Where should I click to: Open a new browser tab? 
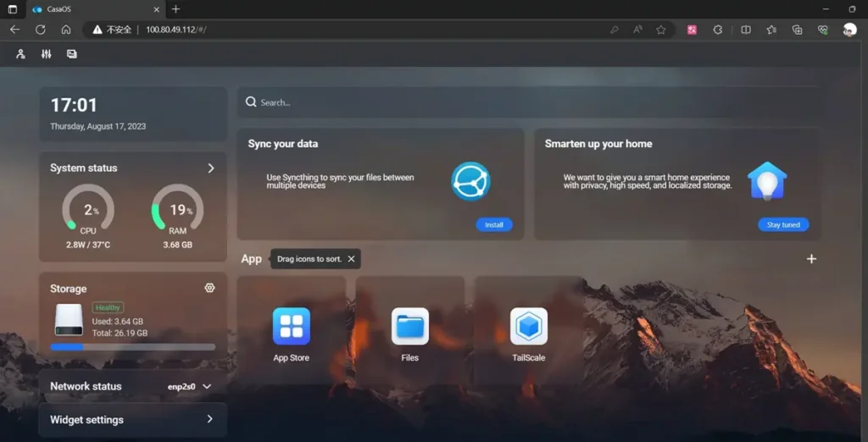(x=176, y=9)
